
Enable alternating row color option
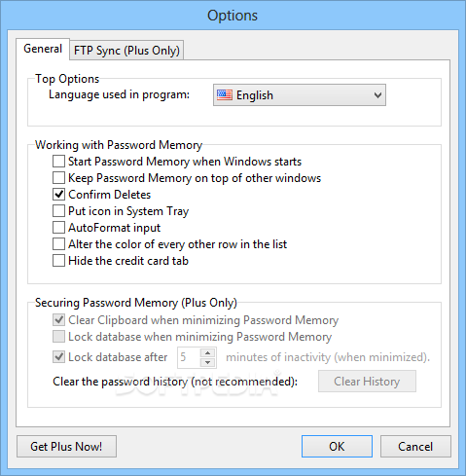click(58, 244)
